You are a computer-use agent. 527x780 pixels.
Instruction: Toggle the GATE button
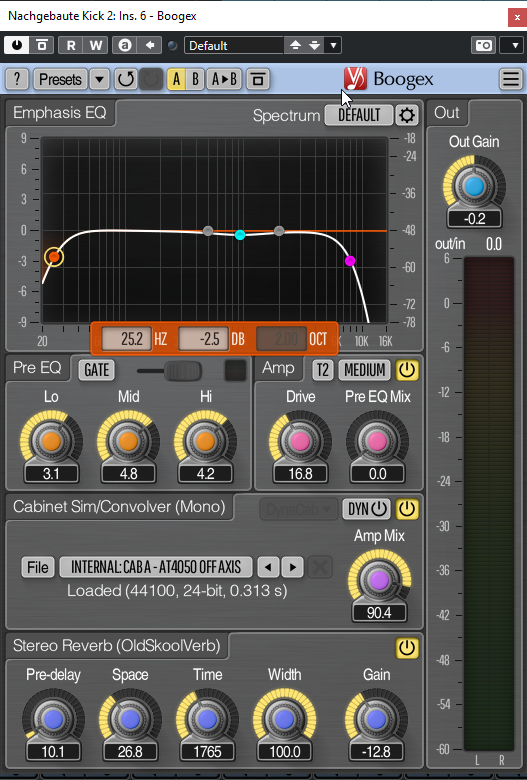point(97,370)
